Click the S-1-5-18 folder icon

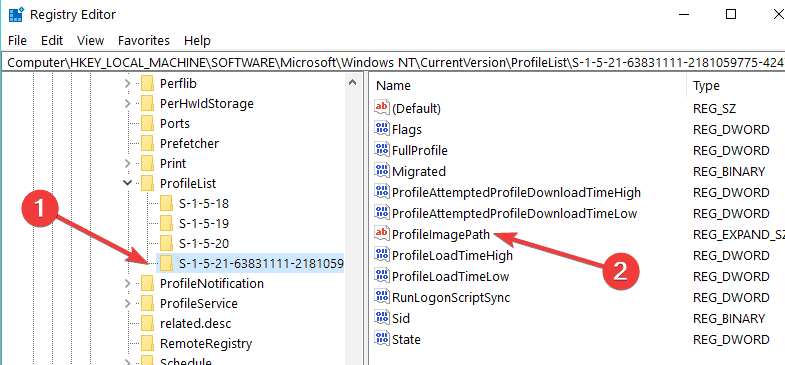click(x=166, y=204)
